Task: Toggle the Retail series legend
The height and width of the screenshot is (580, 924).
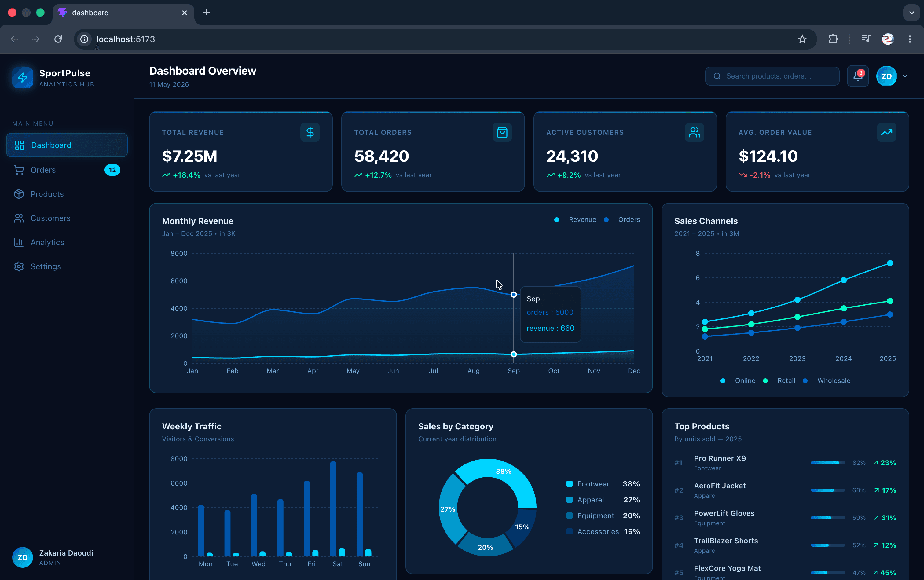Action: (x=779, y=380)
